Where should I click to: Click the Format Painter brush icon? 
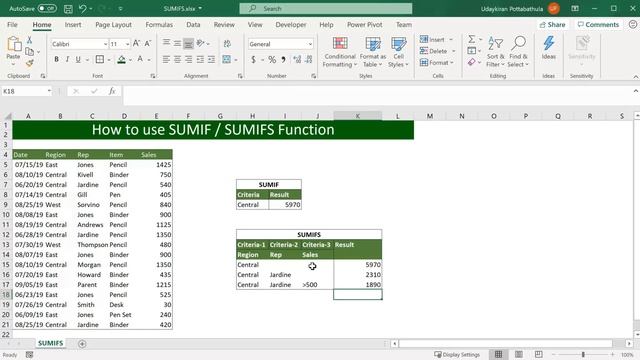tap(29, 63)
